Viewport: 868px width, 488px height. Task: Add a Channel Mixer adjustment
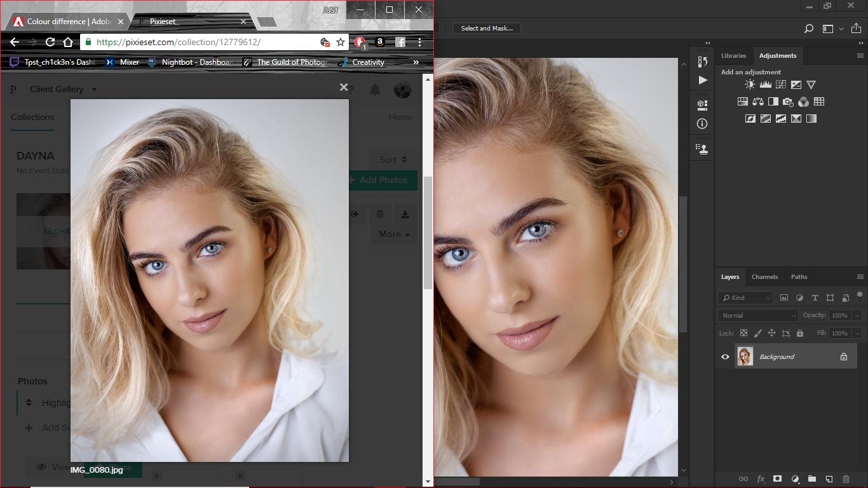point(804,102)
